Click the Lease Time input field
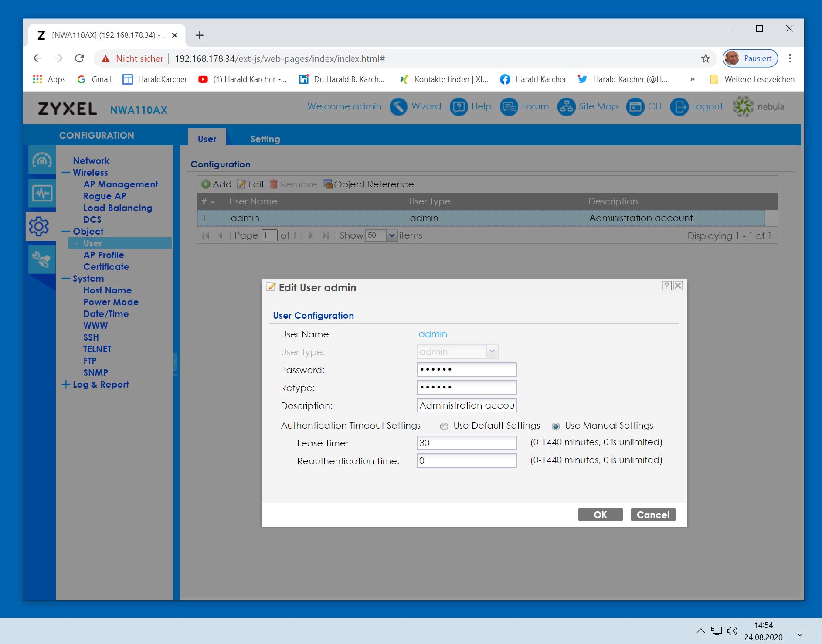Image resolution: width=822 pixels, height=644 pixels. pos(466,443)
